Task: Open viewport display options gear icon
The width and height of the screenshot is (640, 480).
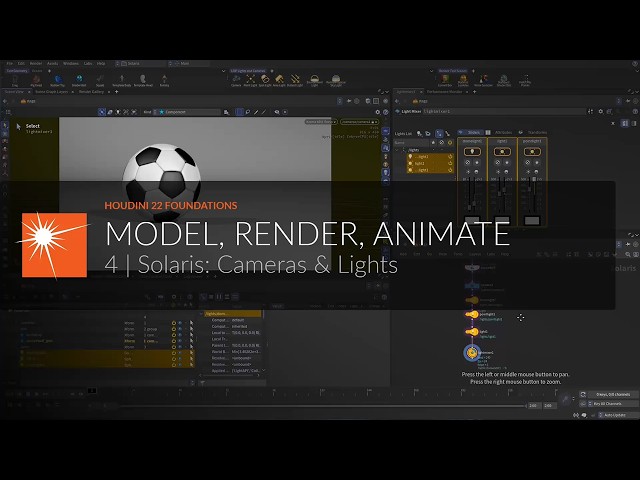Action: tap(378, 112)
